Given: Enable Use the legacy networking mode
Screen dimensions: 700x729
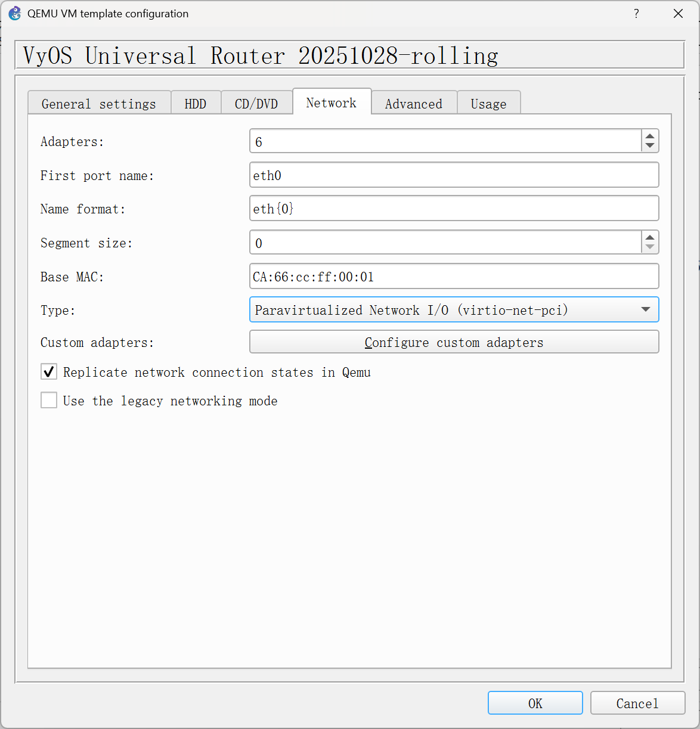Looking at the screenshot, I should pyautogui.click(x=49, y=401).
